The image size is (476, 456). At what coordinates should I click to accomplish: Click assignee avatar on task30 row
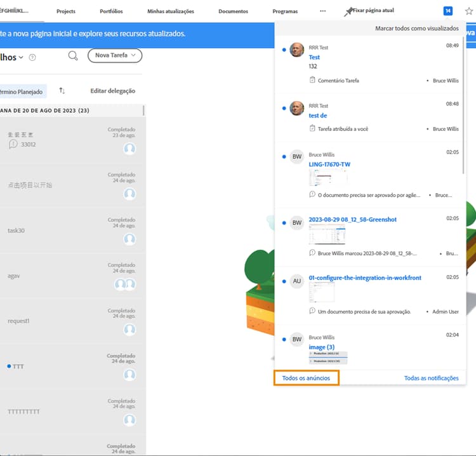129,239
